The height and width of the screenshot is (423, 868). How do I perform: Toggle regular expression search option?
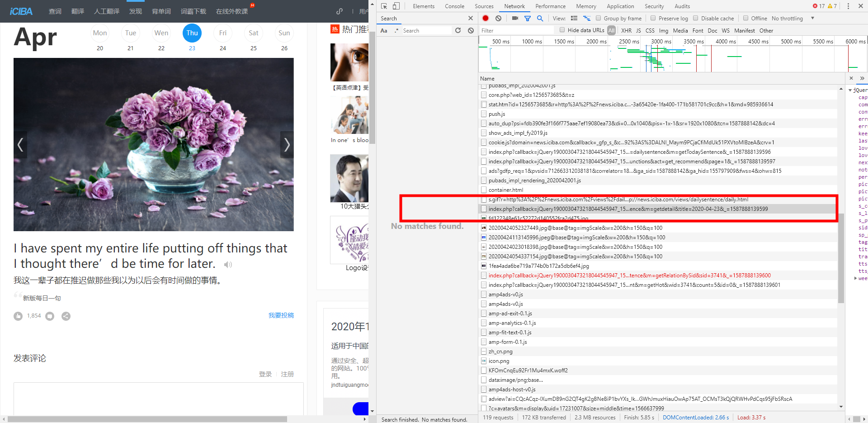tap(396, 30)
